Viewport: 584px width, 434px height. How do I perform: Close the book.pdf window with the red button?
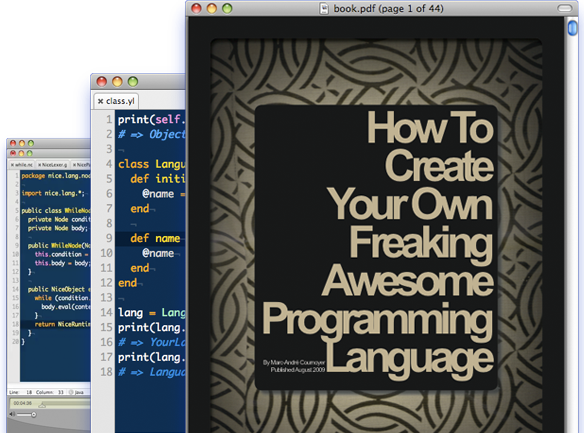coord(196,8)
